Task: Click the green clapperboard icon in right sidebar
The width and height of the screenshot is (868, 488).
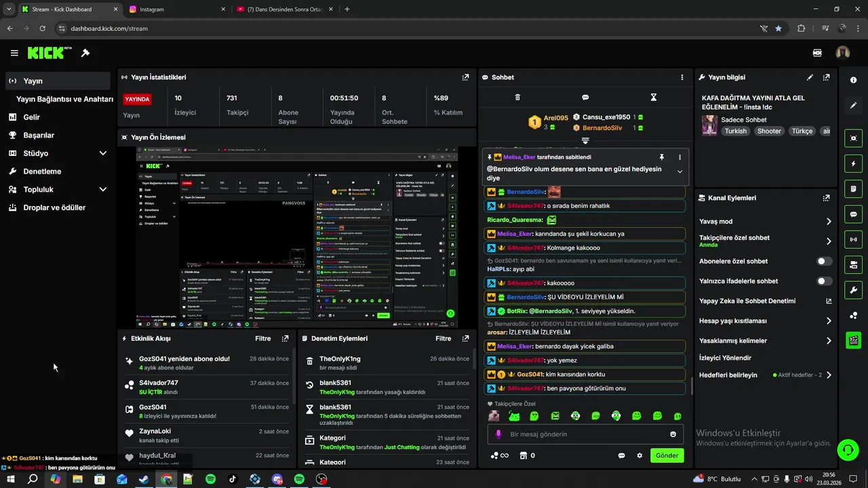Action: coord(854,340)
